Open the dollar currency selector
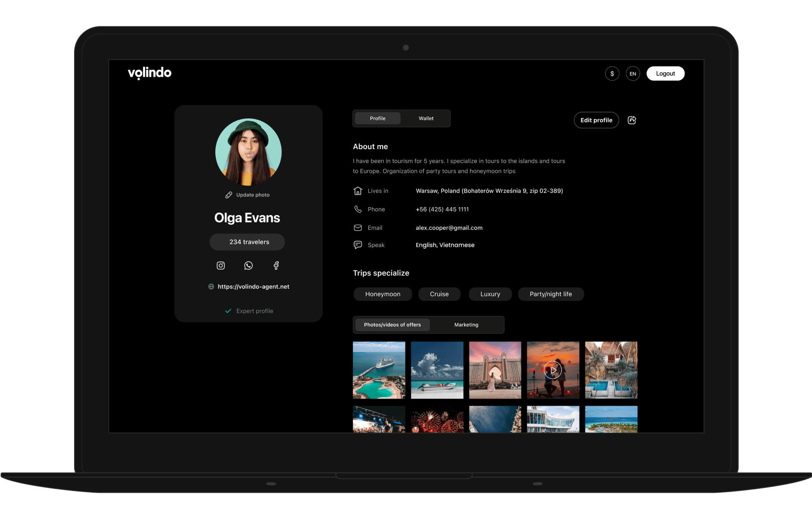 (612, 74)
